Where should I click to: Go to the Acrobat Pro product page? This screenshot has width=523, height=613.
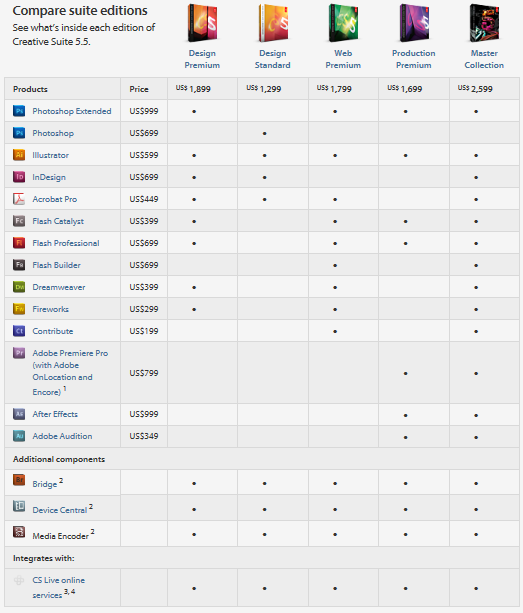click(x=55, y=199)
